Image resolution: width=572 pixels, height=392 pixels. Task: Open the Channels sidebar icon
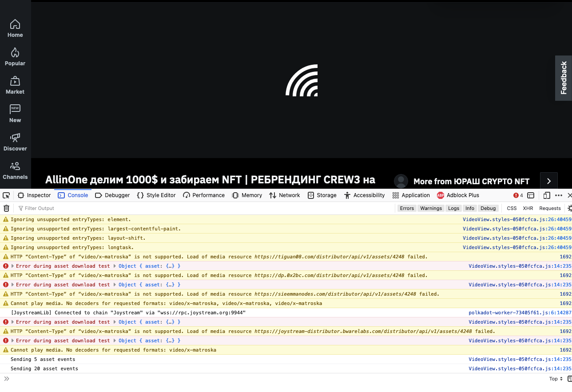coord(15,170)
